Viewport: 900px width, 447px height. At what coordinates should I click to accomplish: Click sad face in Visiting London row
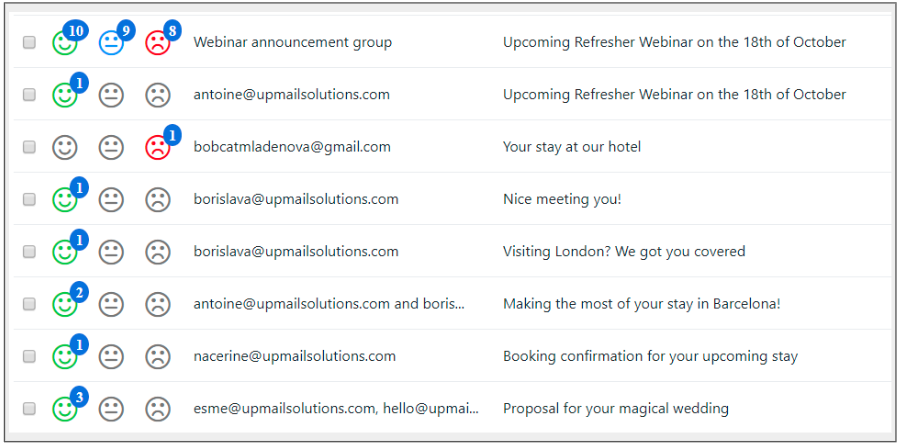click(157, 251)
